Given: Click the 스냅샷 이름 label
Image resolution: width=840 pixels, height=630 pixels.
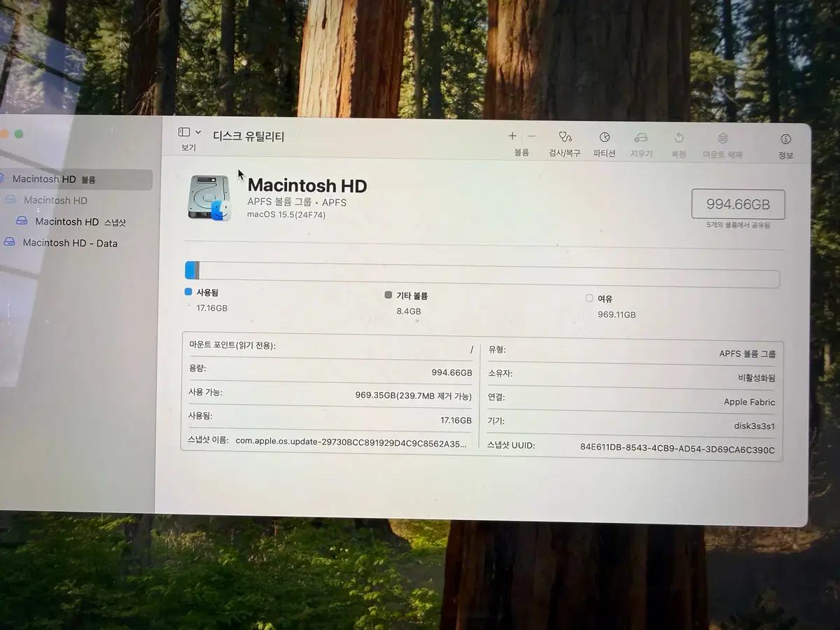Looking at the screenshot, I should (x=208, y=440).
